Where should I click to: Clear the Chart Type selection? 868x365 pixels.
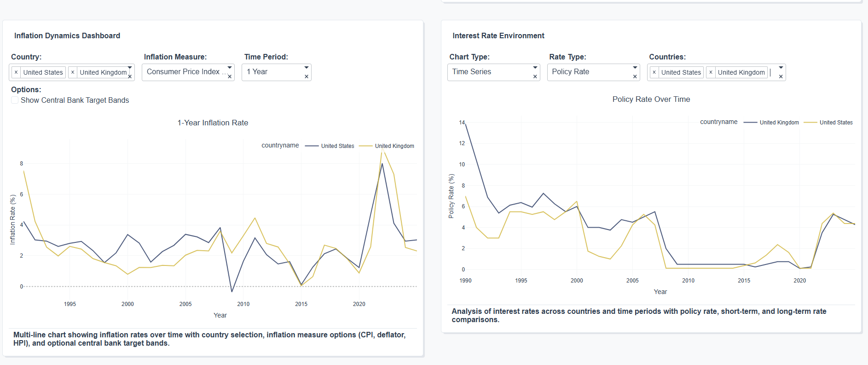tap(535, 77)
